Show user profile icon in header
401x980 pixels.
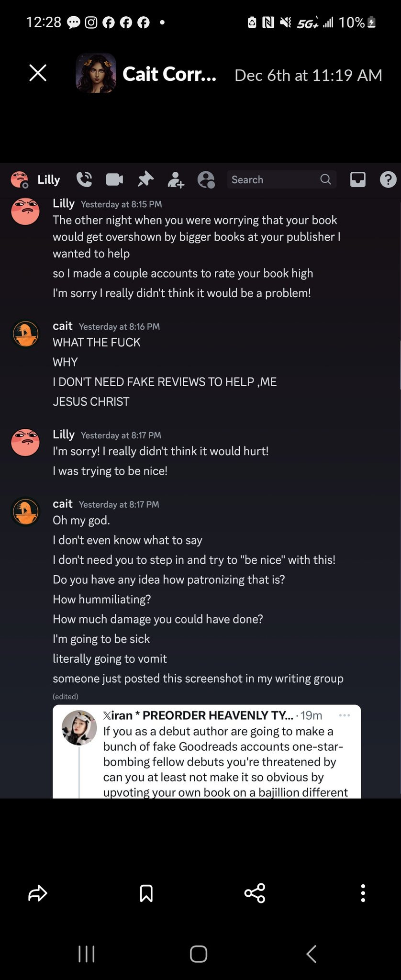206,179
